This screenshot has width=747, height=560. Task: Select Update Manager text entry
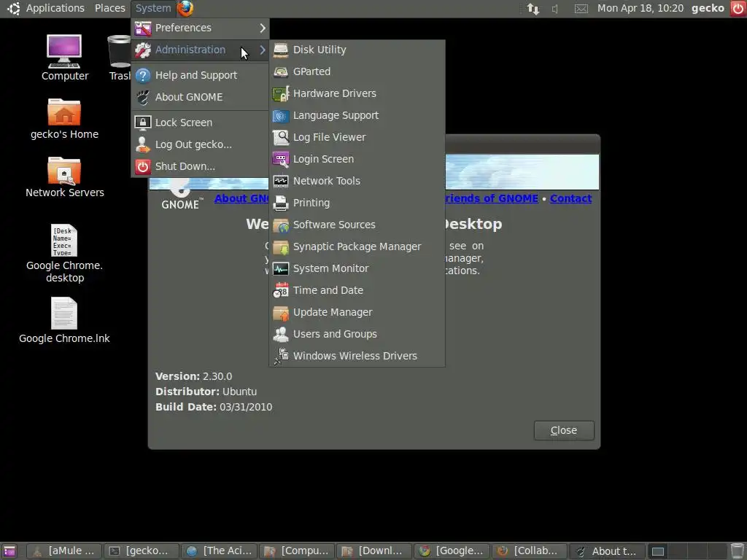tap(333, 312)
